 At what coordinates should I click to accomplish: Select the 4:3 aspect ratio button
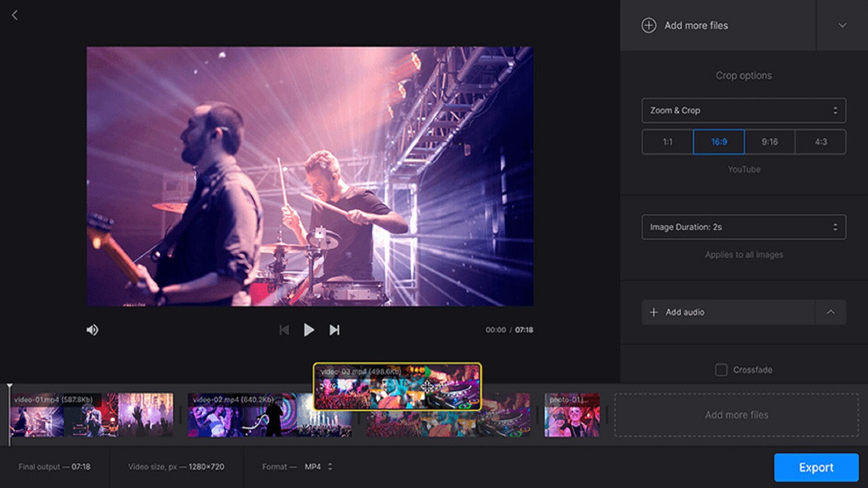click(821, 142)
